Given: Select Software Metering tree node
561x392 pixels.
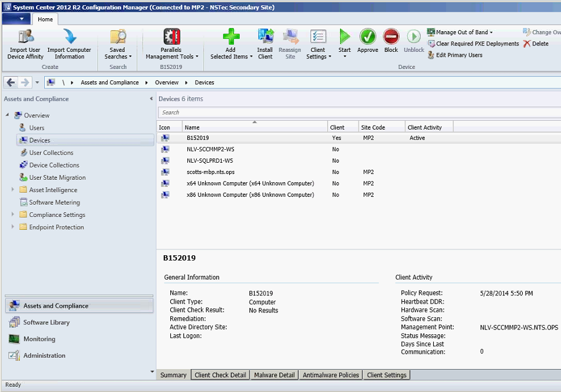Looking at the screenshot, I should (x=54, y=202).
